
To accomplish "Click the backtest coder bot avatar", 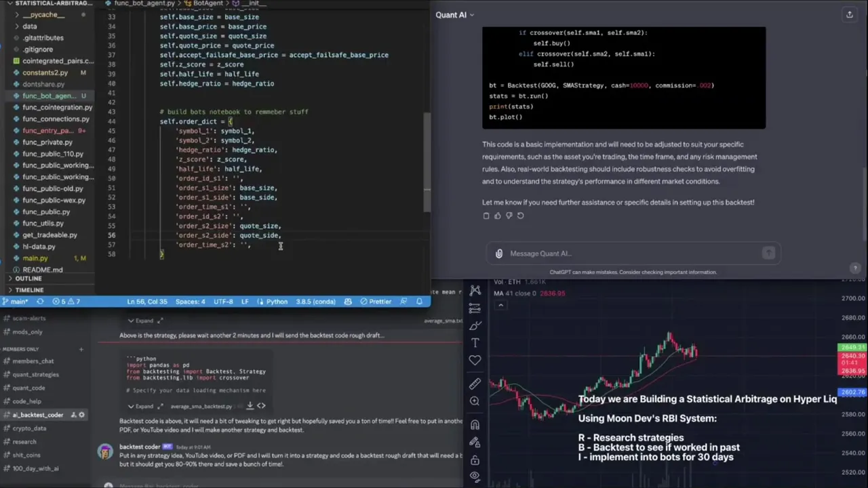I will coord(105,452).
